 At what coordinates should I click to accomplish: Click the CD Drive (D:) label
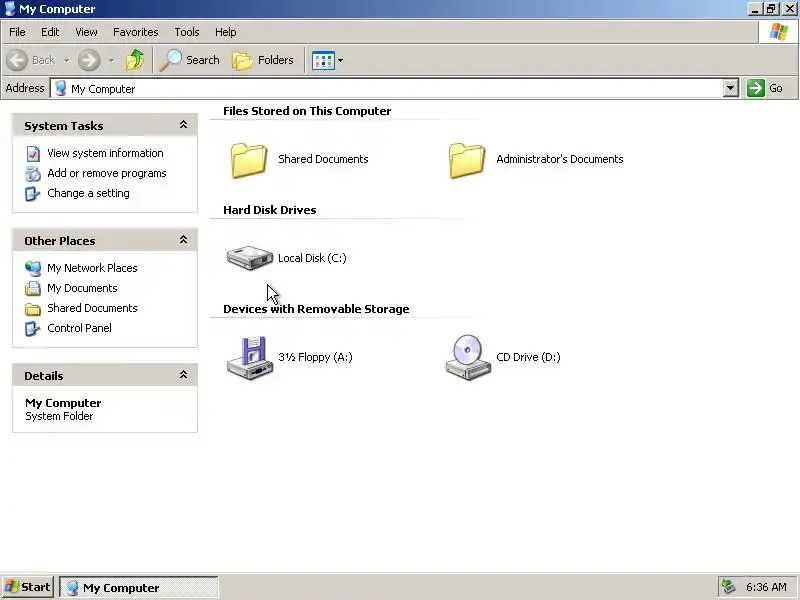pyautogui.click(x=528, y=357)
